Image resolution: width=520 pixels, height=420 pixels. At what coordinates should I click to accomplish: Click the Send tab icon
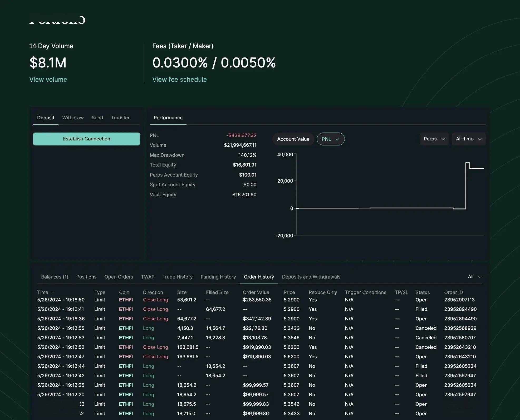pos(97,118)
